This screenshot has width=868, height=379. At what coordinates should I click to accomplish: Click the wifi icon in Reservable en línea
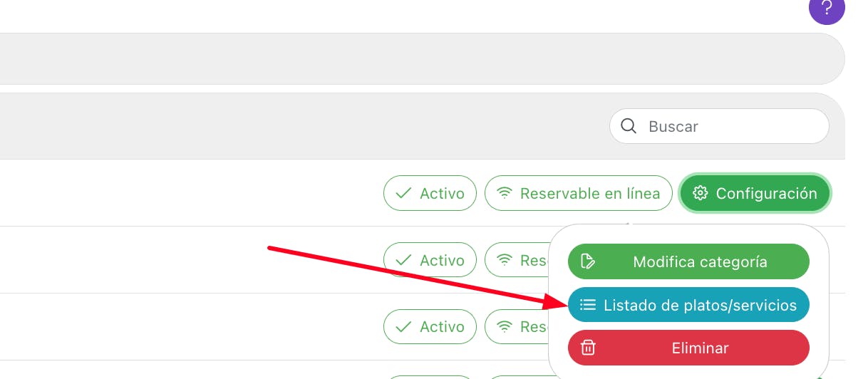tap(505, 193)
